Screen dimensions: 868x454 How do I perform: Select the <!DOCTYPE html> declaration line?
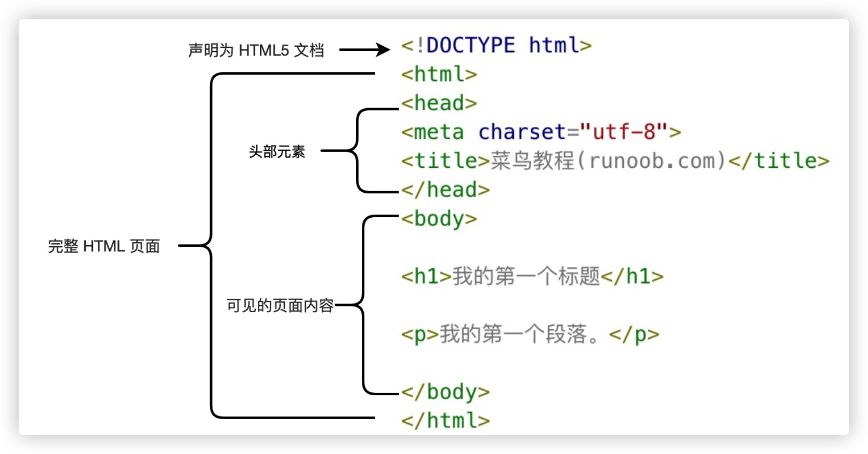coord(496,46)
